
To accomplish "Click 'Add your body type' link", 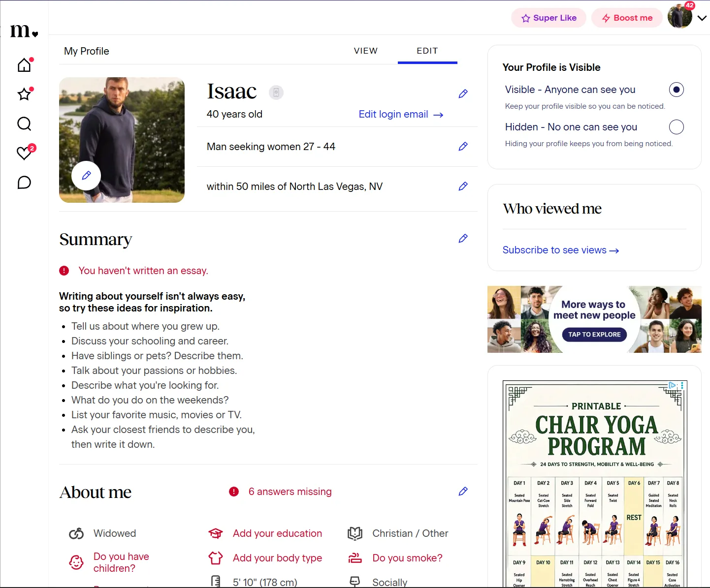I will pyautogui.click(x=277, y=558).
